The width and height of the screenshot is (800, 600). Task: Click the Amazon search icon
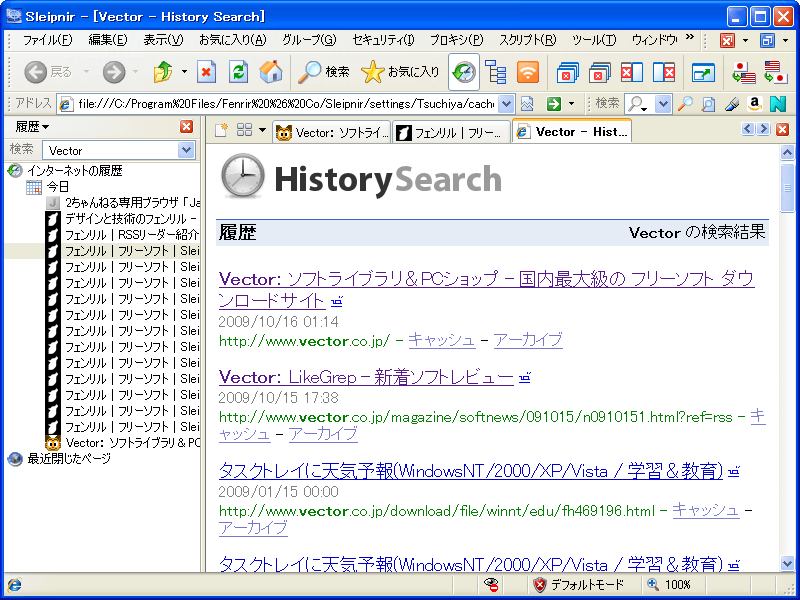point(755,104)
